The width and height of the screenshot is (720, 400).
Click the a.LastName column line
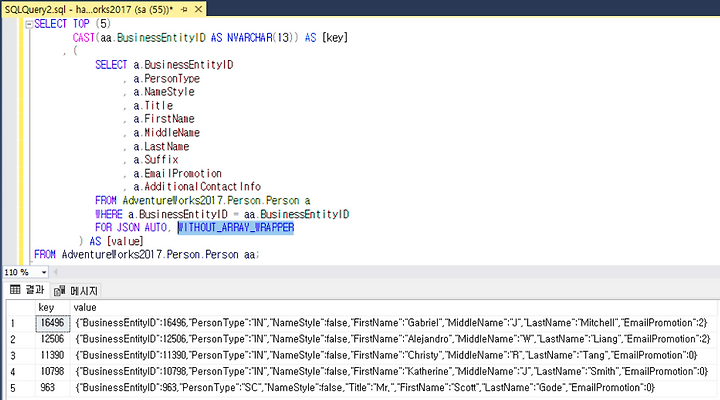click(x=161, y=146)
